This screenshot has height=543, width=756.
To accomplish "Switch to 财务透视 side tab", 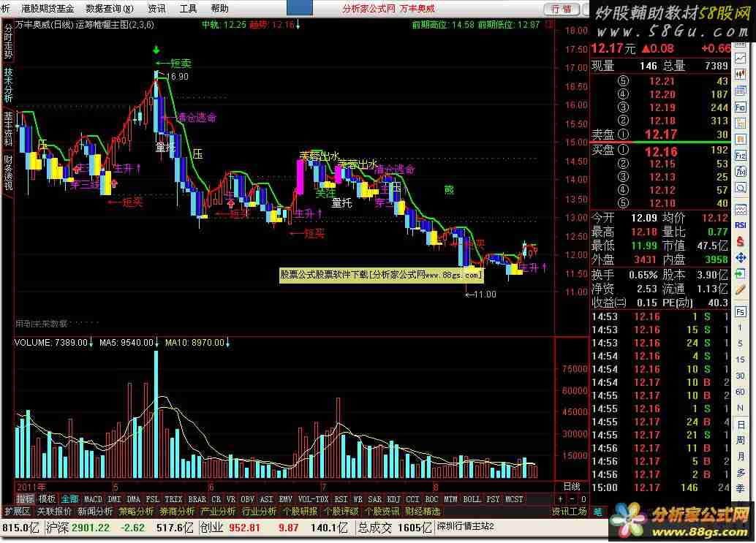I will (x=8, y=172).
